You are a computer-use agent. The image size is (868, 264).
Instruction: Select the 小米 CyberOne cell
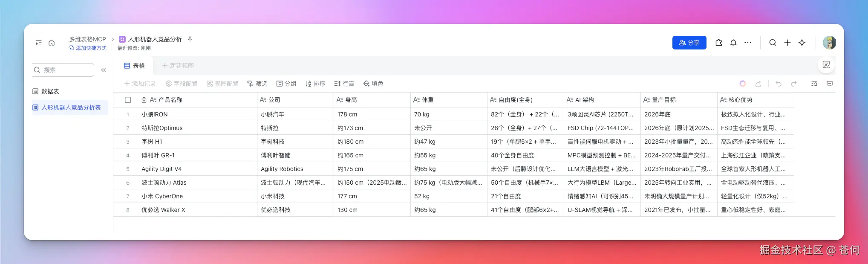pyautogui.click(x=198, y=196)
